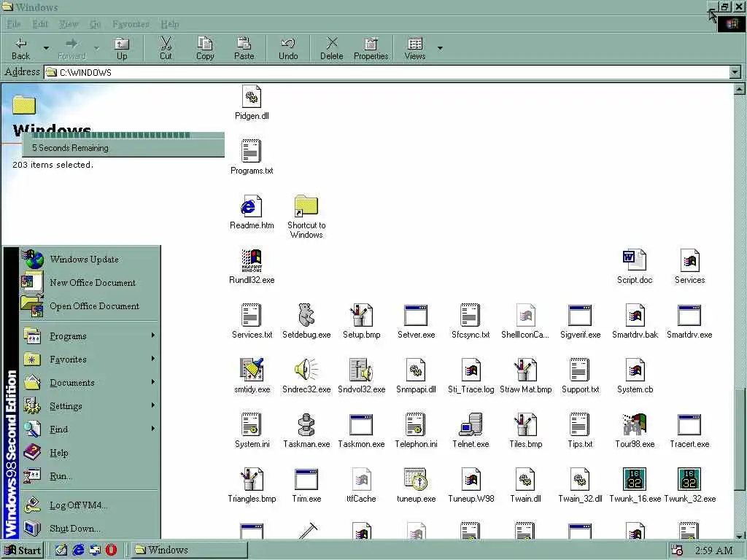The image size is (747, 560).
Task: Select the Pidgen.dll file icon
Action: tap(252, 97)
